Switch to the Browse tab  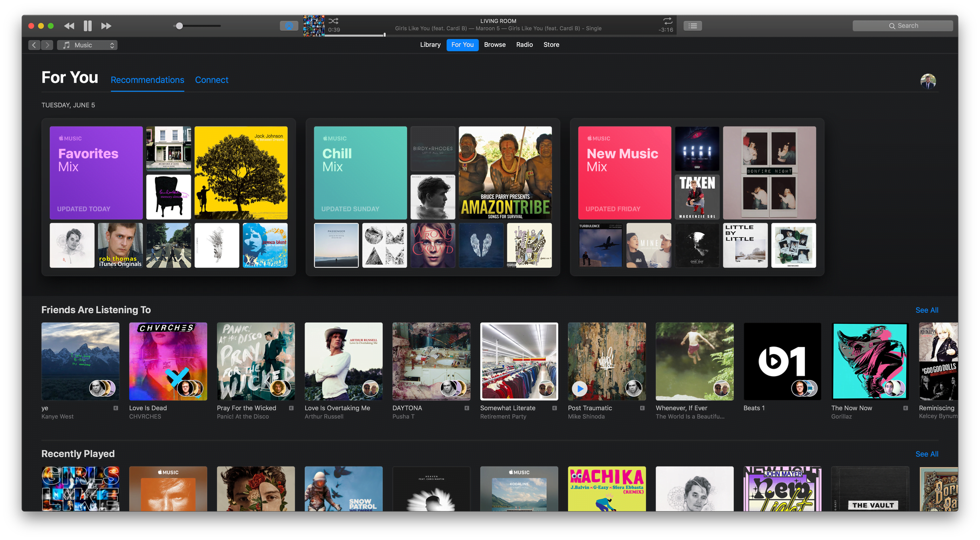[494, 45]
